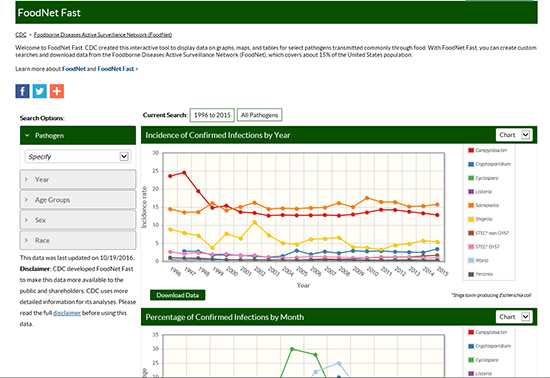Expand the Race search option

pyautogui.click(x=78, y=241)
